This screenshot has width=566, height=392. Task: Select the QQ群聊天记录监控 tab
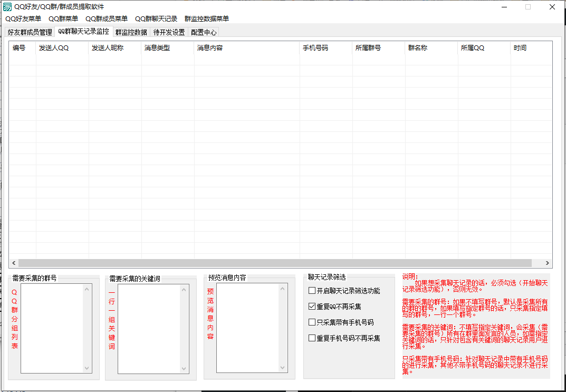coord(83,32)
